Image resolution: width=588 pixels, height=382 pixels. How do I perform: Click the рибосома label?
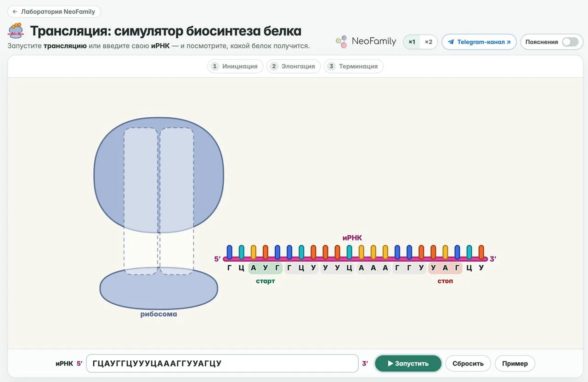158,314
